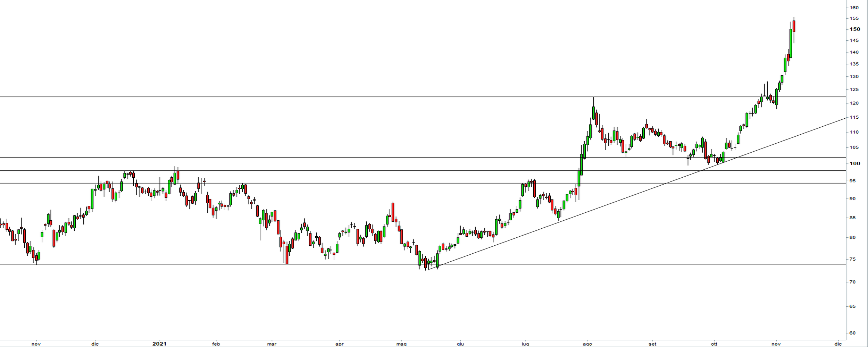Select the 'apr' month marker on axis

339,344
